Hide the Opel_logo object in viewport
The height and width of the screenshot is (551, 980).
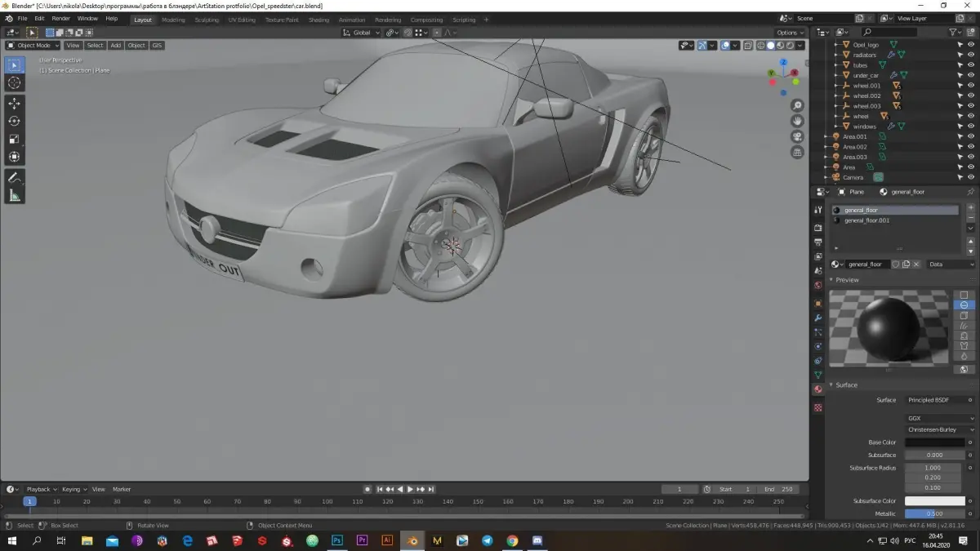(971, 45)
